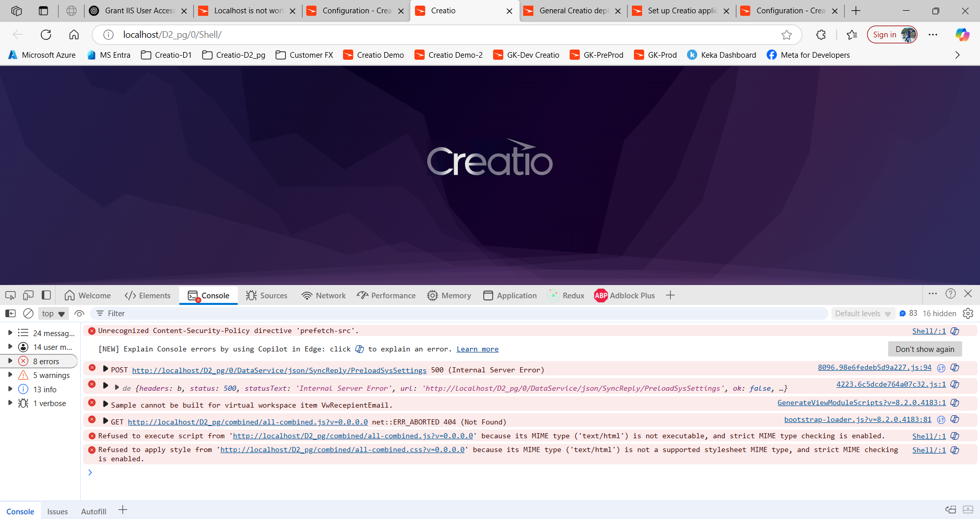Toggle the DevTools activity bar dock icon
Image resolution: width=980 pixels, height=521 pixels.
46,295
